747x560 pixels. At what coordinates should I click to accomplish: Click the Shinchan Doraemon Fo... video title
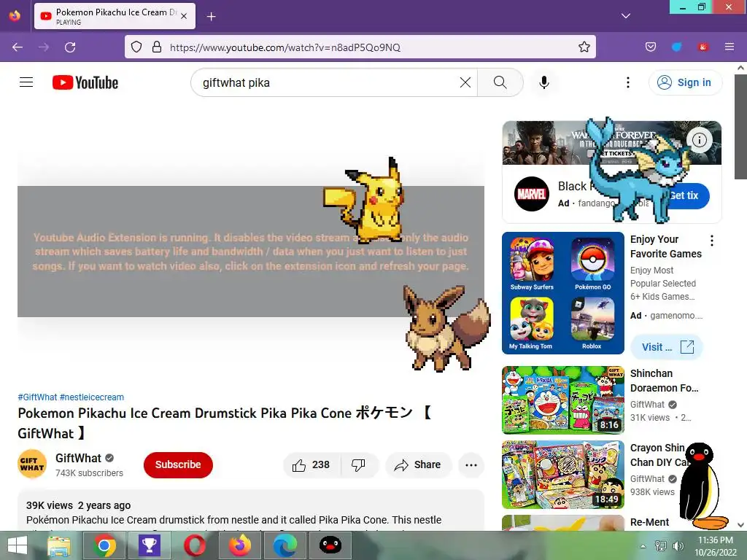665,381
